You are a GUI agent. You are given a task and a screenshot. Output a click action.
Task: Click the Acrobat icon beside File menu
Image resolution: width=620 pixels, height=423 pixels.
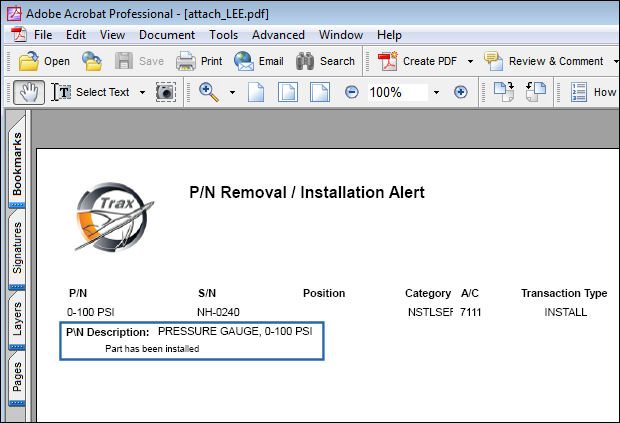pyautogui.click(x=19, y=35)
